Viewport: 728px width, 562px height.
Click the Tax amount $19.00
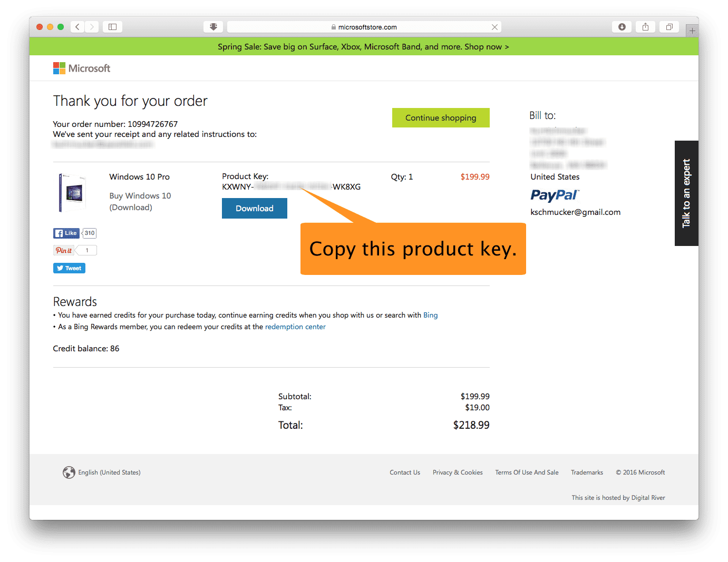(x=477, y=408)
